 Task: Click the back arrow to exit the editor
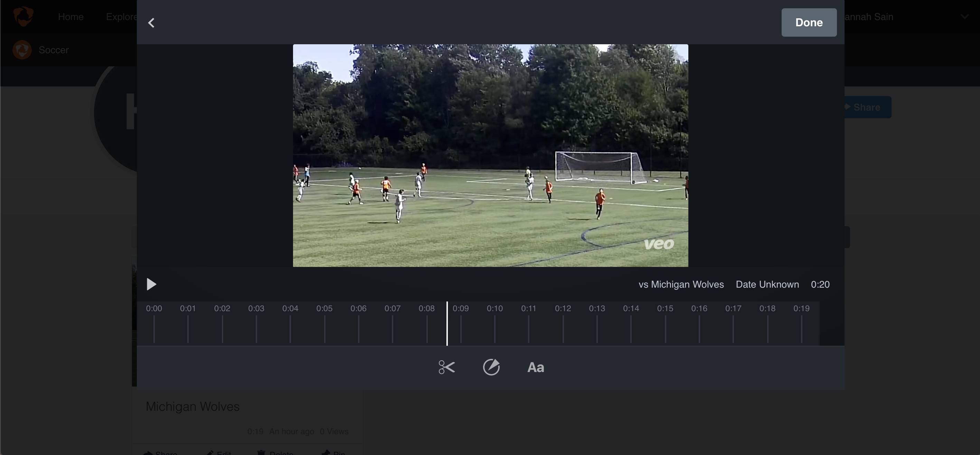pos(151,22)
